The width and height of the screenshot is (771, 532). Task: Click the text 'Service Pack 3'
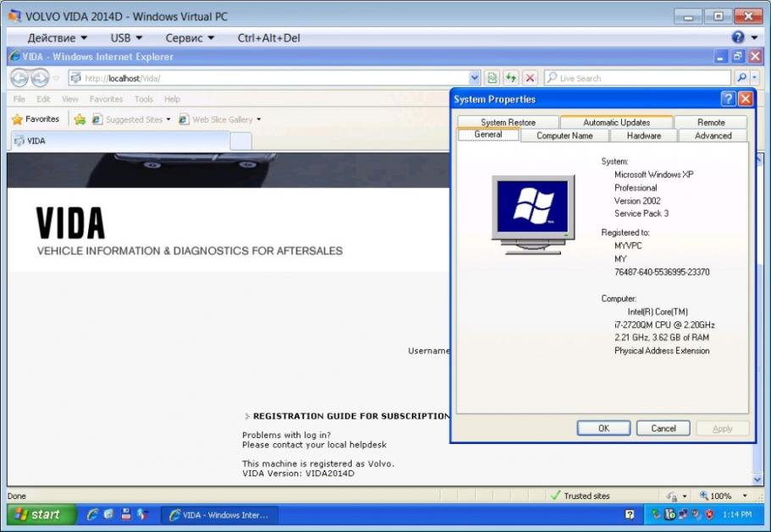point(641,213)
